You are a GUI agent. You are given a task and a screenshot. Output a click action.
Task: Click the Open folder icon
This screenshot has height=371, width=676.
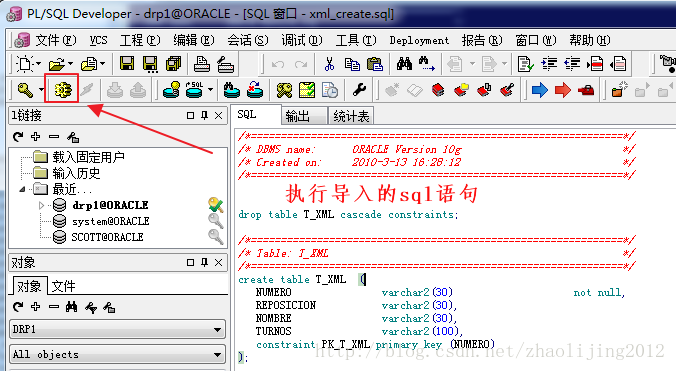click(x=57, y=65)
